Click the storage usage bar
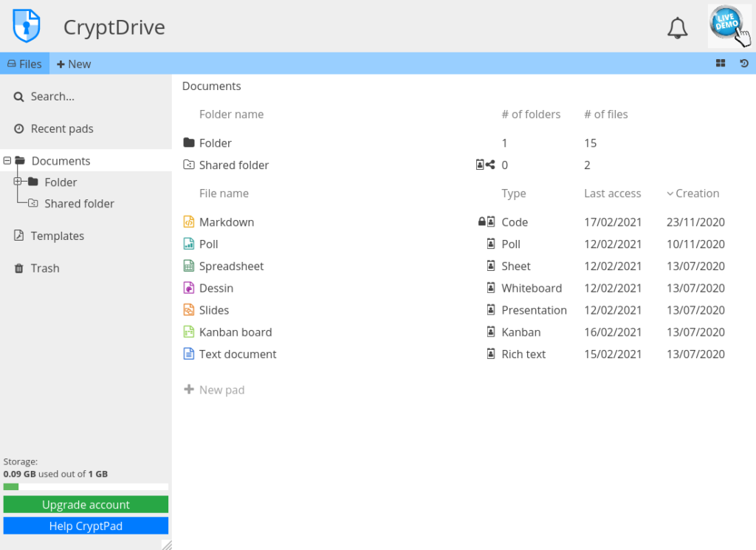Image resolution: width=756 pixels, height=550 pixels. click(86, 487)
